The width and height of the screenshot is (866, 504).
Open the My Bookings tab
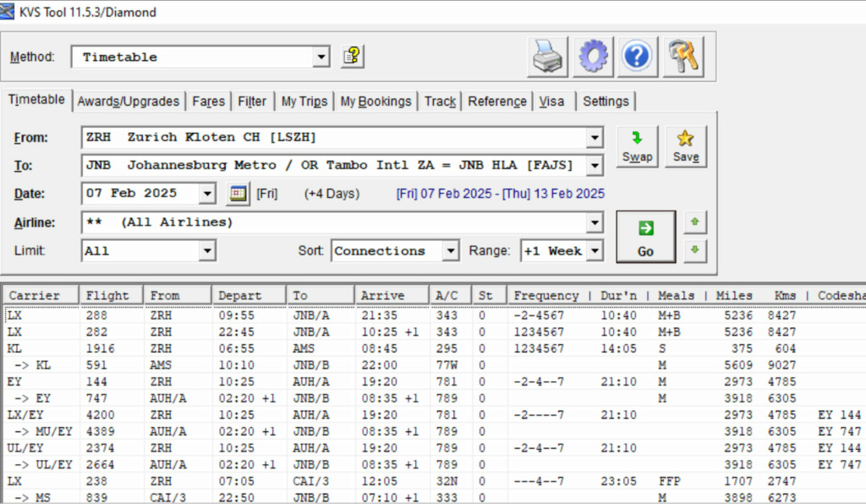pos(375,101)
